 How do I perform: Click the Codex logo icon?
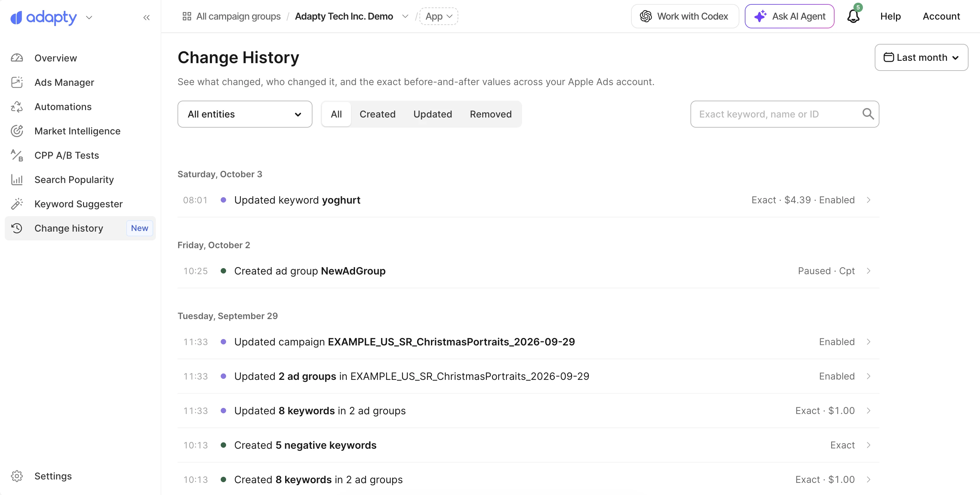coord(646,16)
